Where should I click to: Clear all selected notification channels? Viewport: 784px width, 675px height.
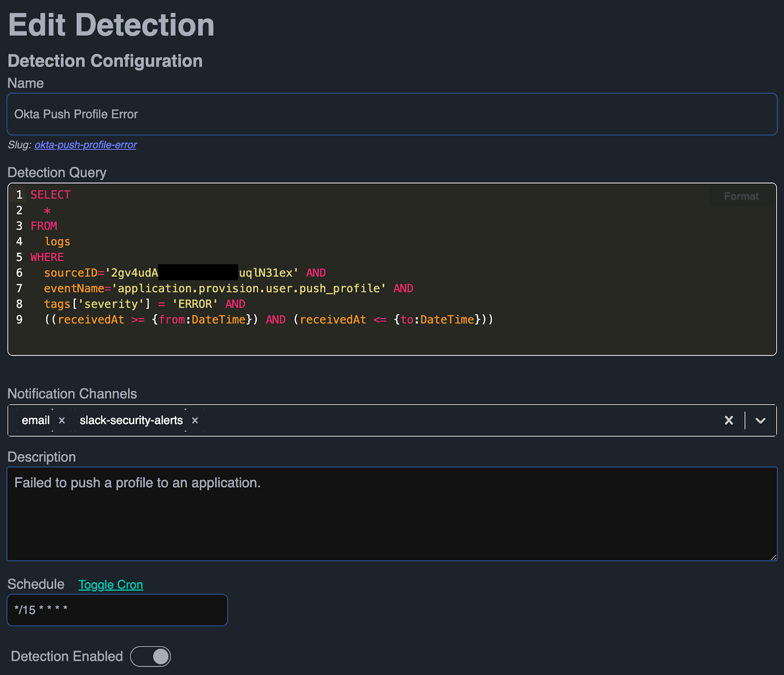tap(729, 420)
